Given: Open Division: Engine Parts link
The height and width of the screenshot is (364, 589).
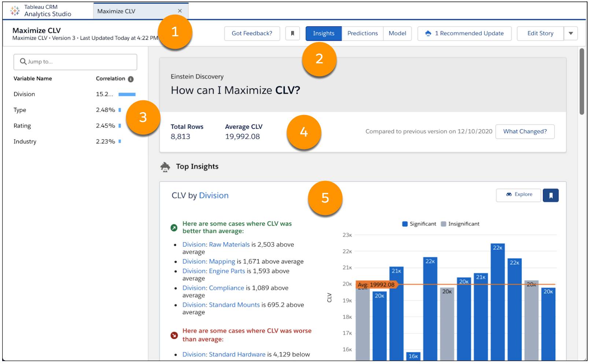Looking at the screenshot, I should (214, 271).
